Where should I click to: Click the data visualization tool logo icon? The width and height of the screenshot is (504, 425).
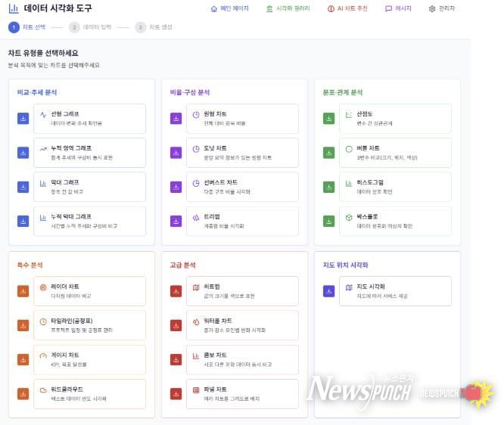pyautogui.click(x=14, y=8)
